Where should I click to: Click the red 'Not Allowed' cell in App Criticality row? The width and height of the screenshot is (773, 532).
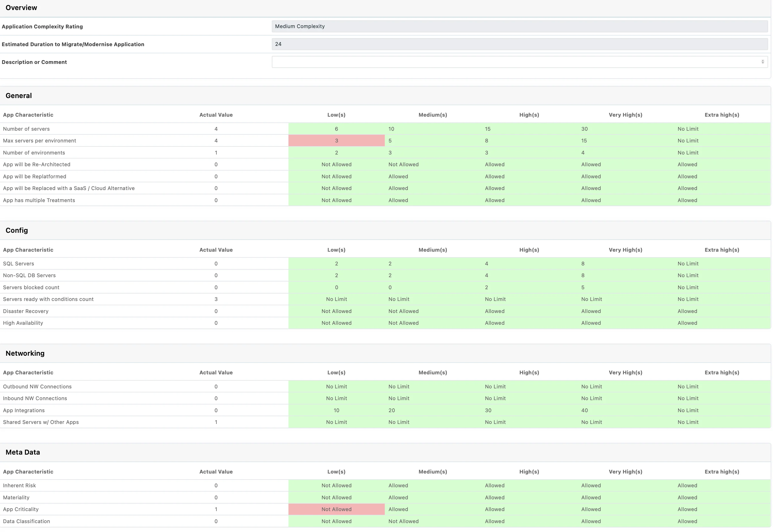point(336,509)
